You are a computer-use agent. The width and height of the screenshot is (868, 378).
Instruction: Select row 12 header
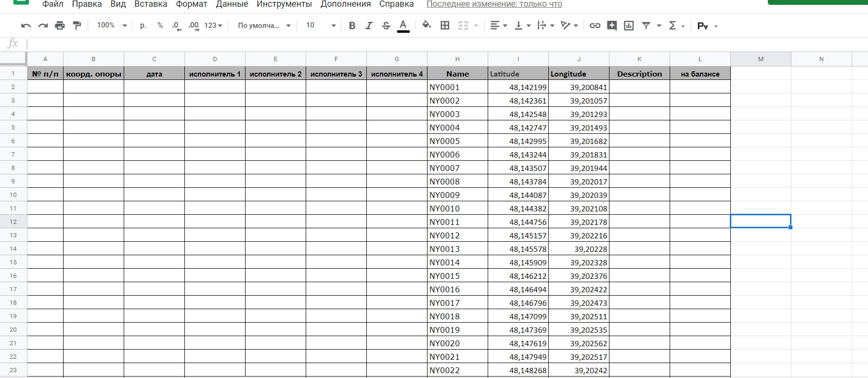[x=13, y=222]
